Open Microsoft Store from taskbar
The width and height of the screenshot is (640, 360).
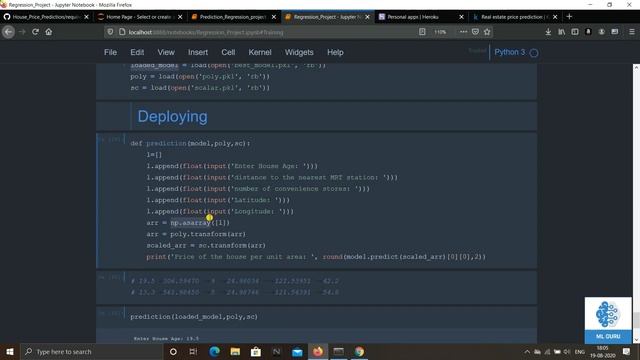[x=256, y=351]
